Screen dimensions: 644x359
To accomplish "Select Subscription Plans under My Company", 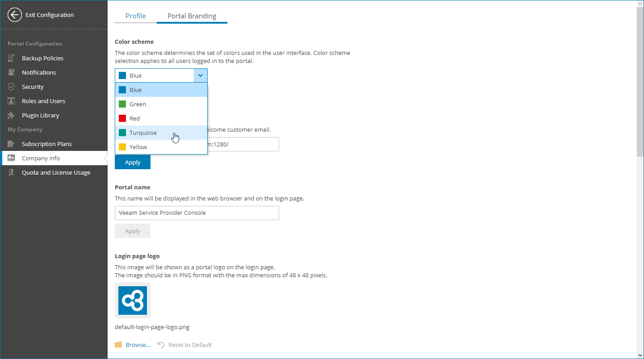I will click(46, 144).
